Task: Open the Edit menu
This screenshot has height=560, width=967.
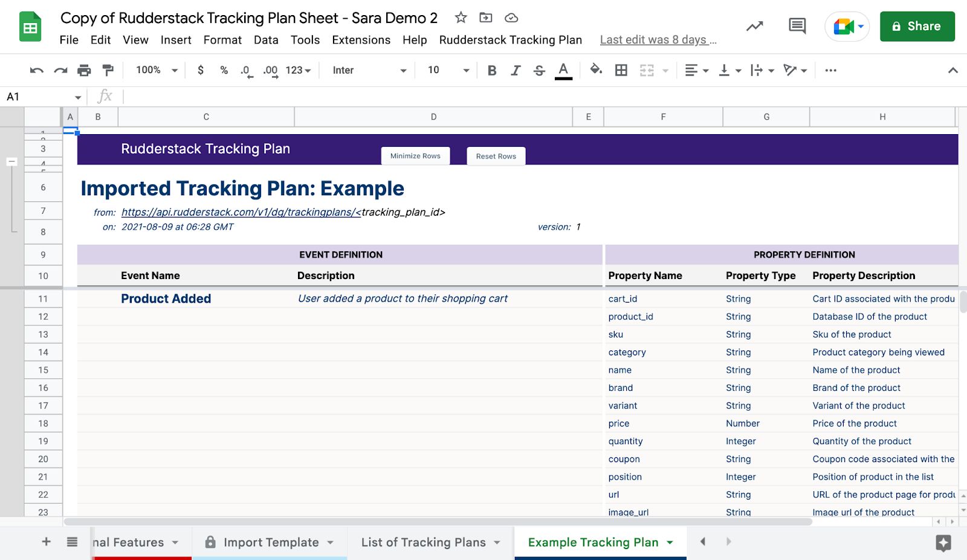Action: point(100,40)
